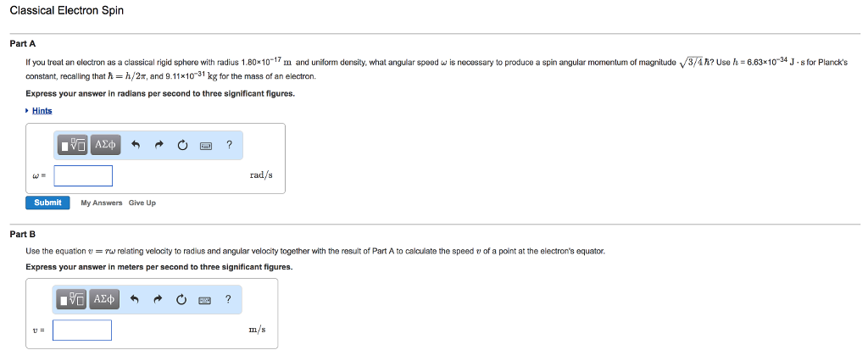Screen dimensions: 868x350
Task: Open the math templates button in Part B
Action: [73, 300]
